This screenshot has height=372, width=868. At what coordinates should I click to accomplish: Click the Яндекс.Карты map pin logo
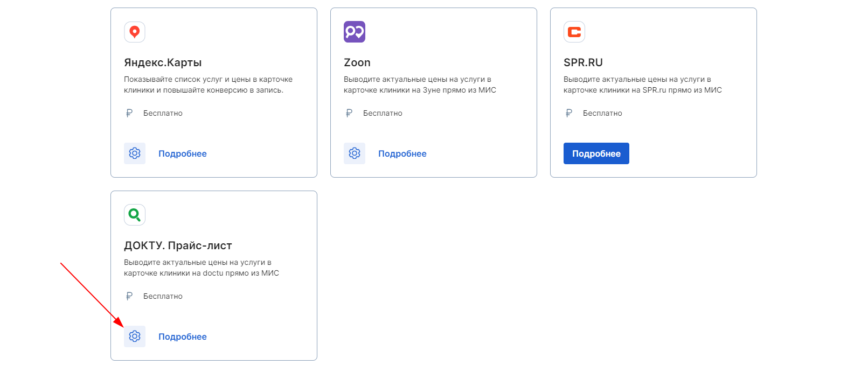135,32
